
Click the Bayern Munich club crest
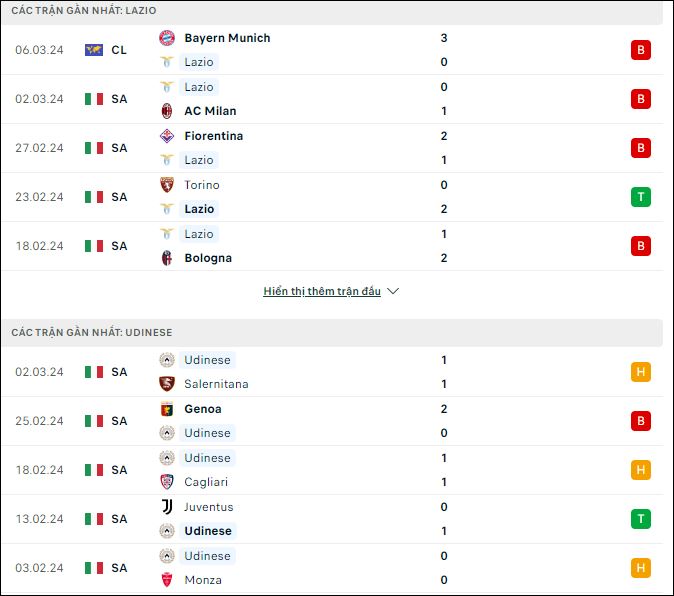[x=167, y=38]
